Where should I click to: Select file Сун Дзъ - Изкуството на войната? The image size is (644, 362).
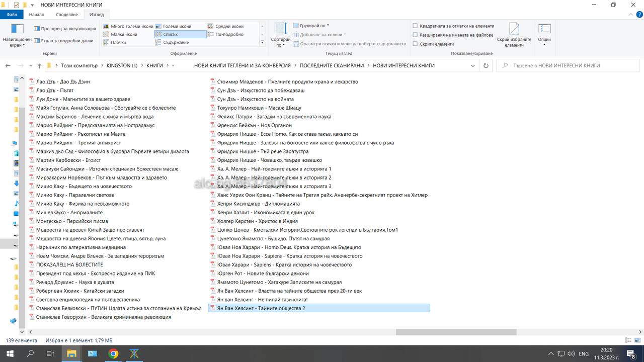pyautogui.click(x=255, y=99)
